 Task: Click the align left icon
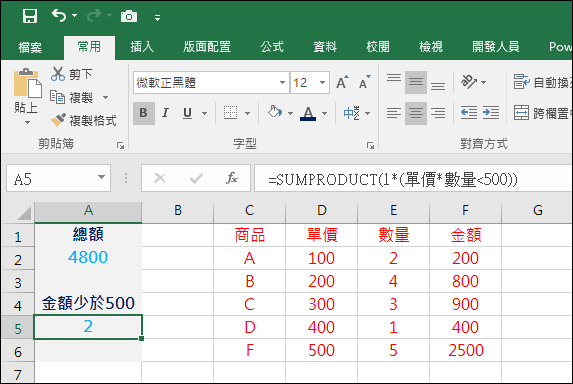tap(394, 113)
